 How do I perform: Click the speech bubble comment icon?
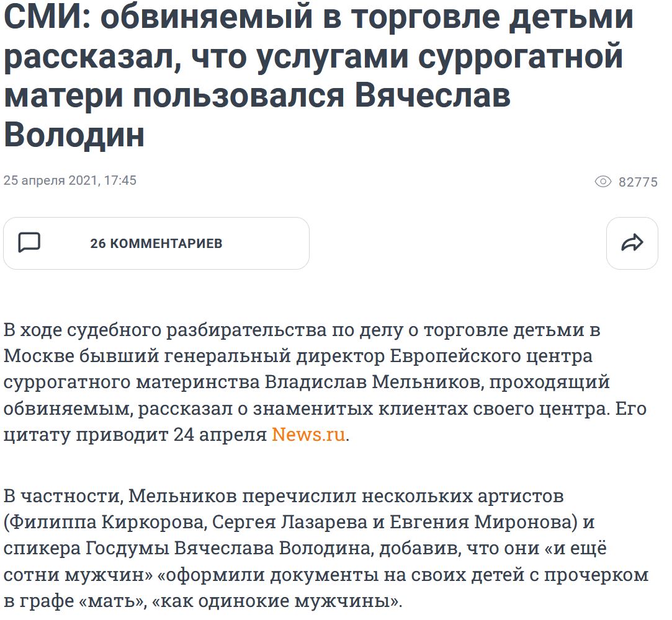point(29,243)
